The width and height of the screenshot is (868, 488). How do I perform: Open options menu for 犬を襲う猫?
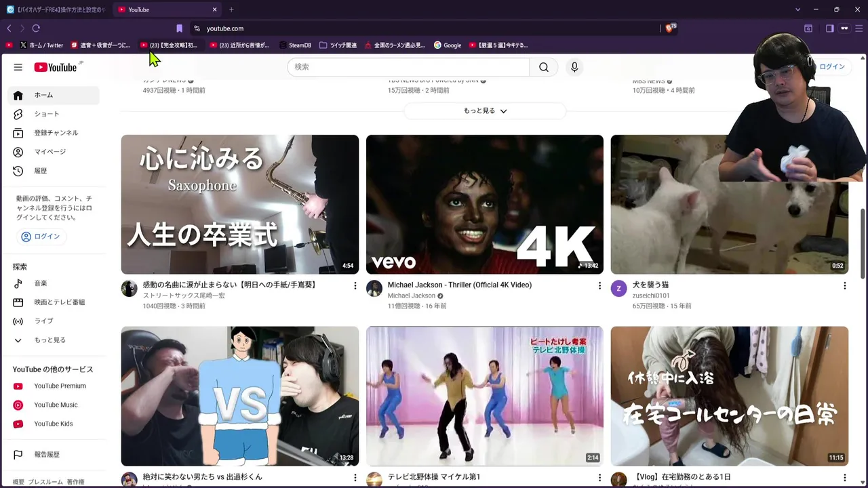click(x=844, y=286)
